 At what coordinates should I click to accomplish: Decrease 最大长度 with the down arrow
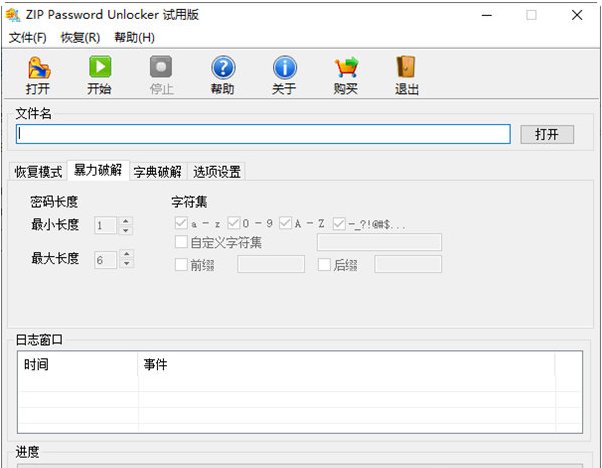[x=126, y=263]
